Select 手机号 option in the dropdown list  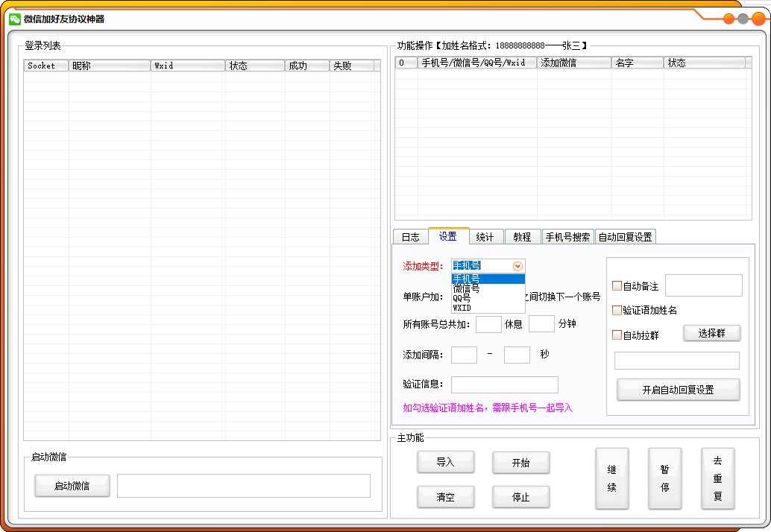coord(488,279)
